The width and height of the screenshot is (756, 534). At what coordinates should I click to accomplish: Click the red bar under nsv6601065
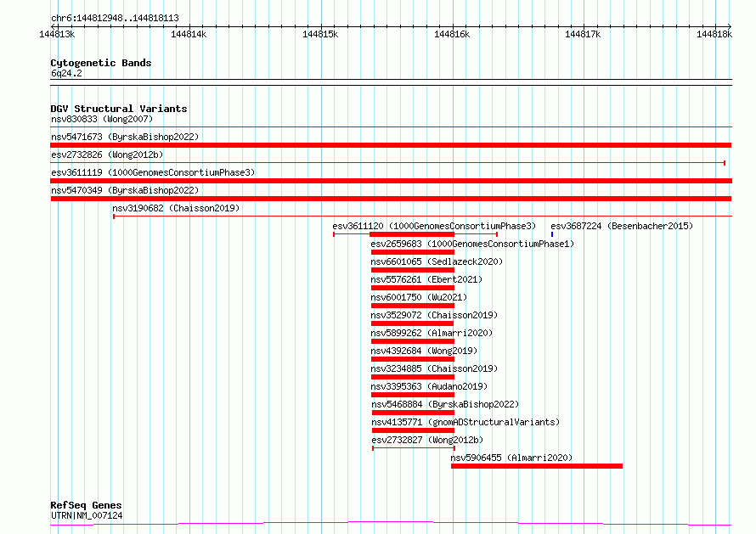coord(412,270)
